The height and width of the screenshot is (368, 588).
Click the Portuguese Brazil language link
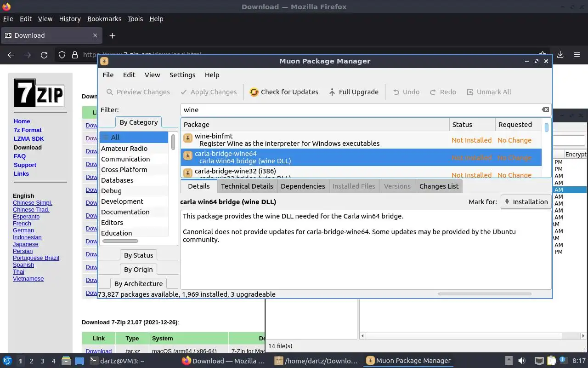(x=36, y=258)
